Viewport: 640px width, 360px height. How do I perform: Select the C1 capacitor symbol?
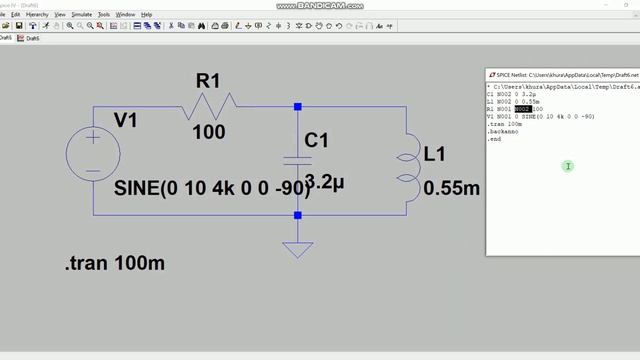coord(298,161)
